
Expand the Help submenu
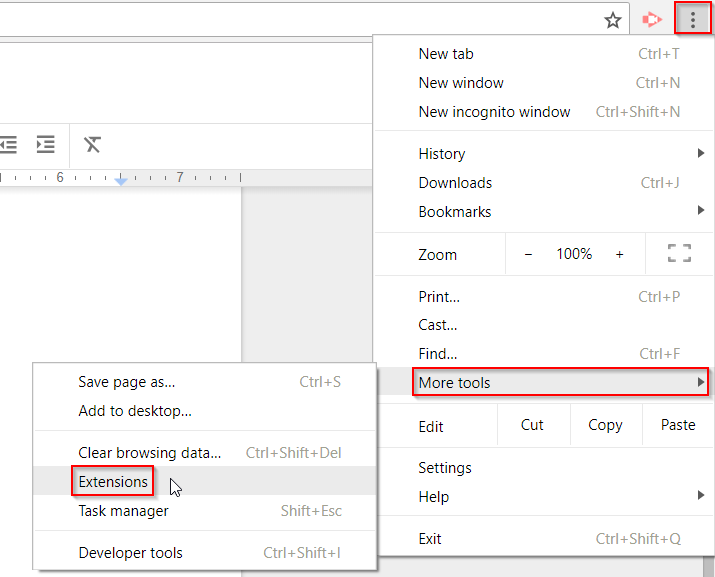544,496
